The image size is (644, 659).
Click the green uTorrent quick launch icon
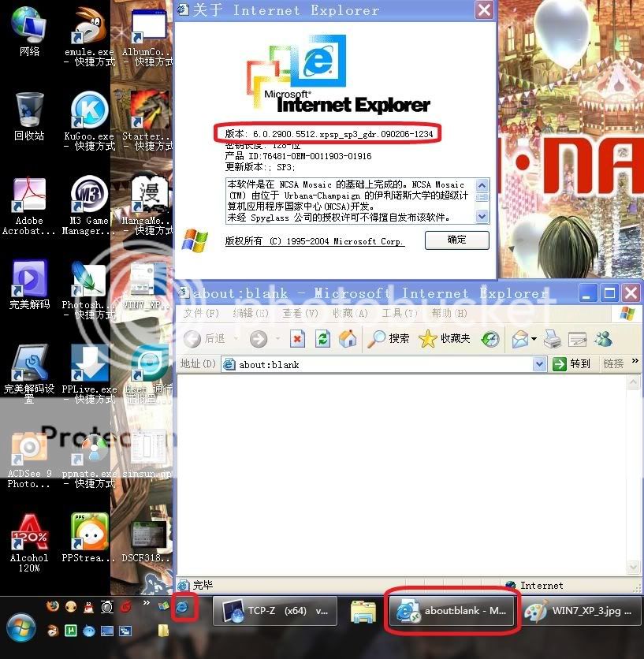(x=71, y=631)
